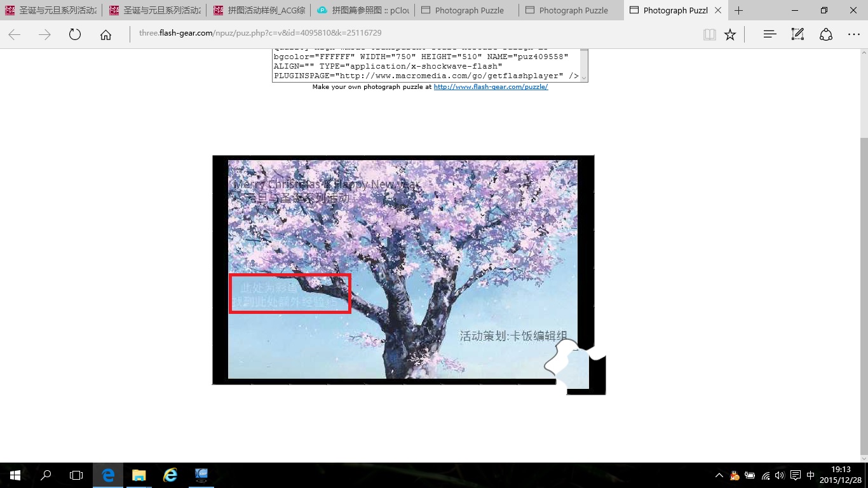Open reading view book icon
Viewport: 868px width, 488px height.
tap(710, 35)
